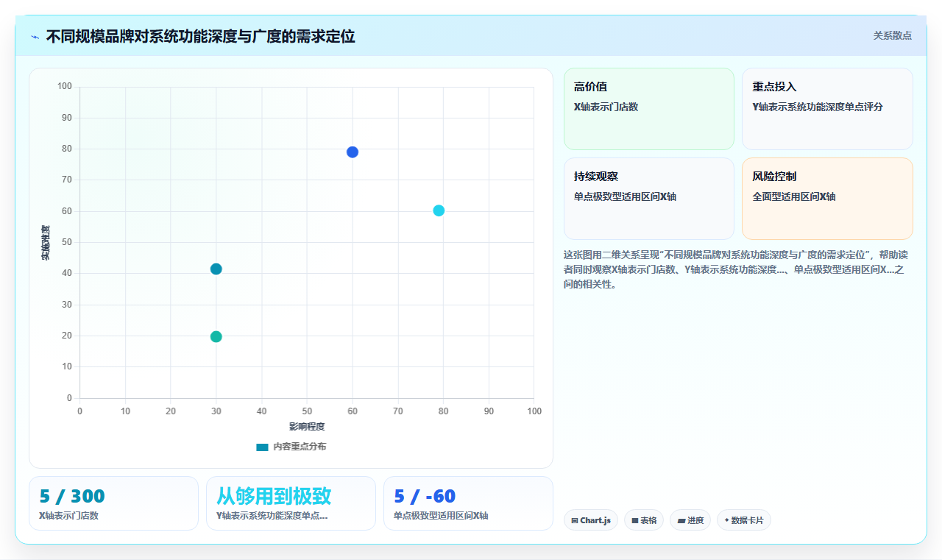Screen dimensions: 942x560
Task: Click the 关系散点 label in header
Action: point(892,35)
